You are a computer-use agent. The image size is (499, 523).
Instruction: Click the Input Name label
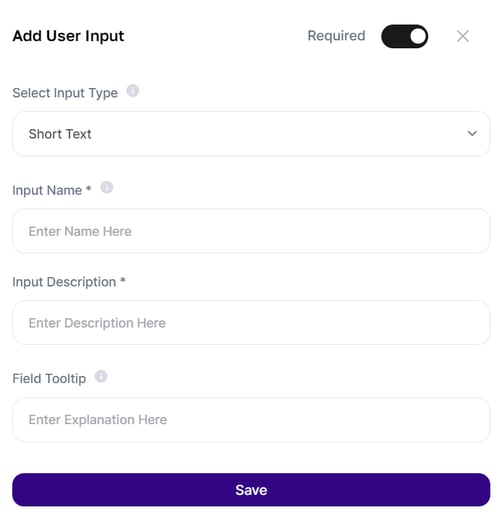pos(47,190)
